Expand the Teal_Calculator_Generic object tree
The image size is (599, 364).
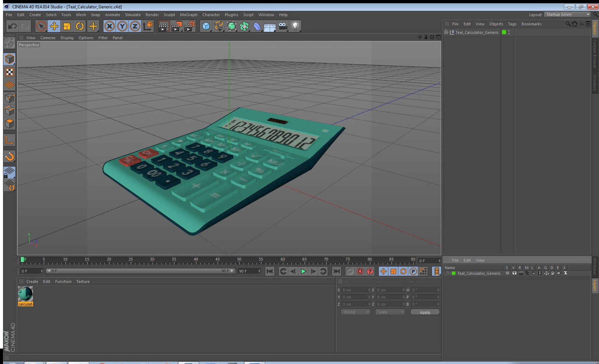(446, 32)
